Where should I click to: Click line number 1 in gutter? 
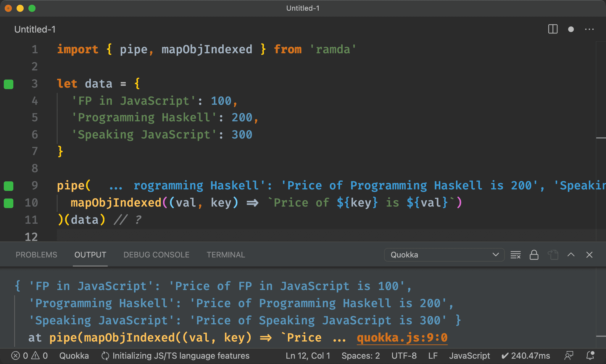coord(35,49)
